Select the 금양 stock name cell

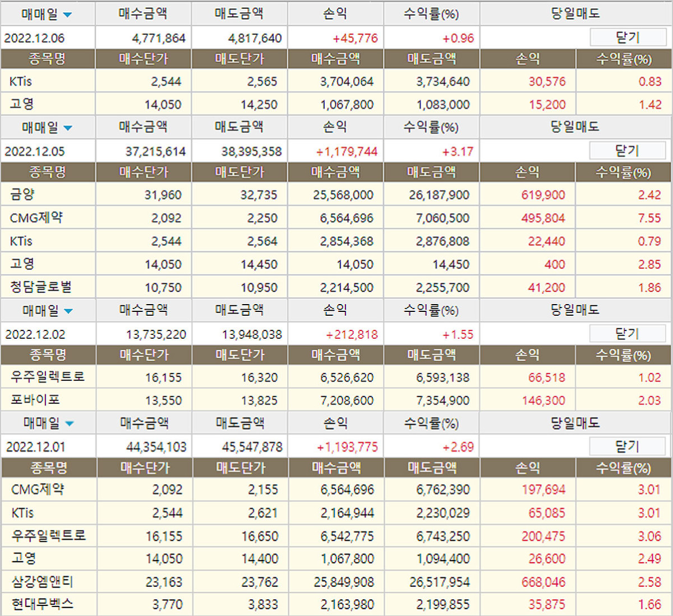(x=22, y=195)
